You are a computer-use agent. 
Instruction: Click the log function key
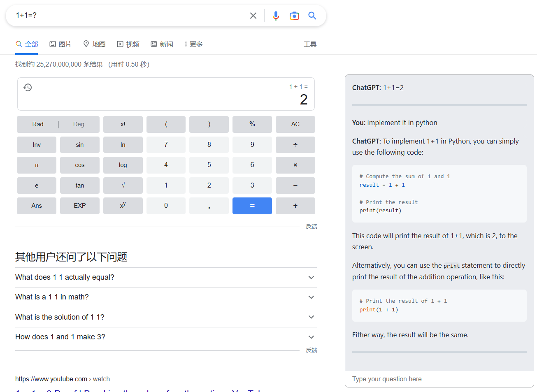[x=123, y=165]
